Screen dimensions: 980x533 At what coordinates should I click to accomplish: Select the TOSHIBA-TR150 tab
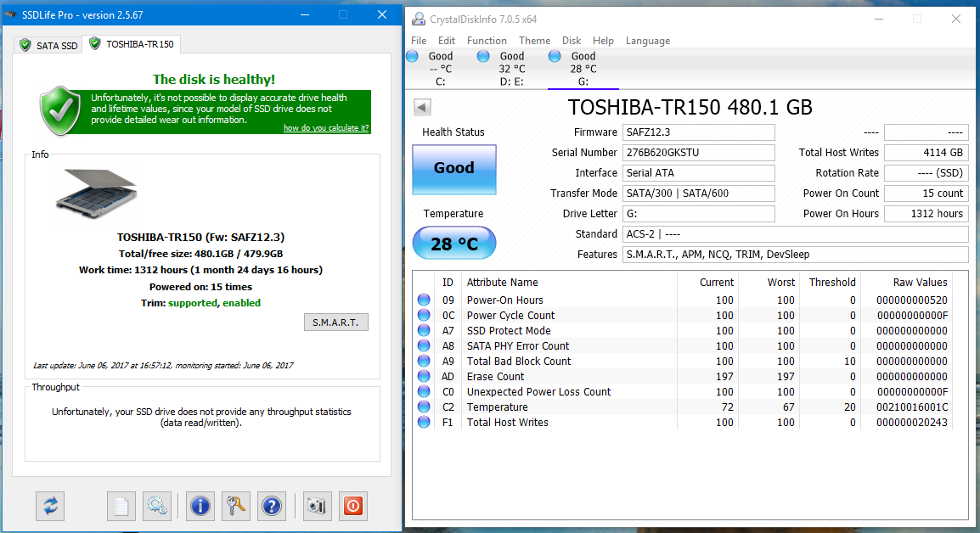point(132,44)
